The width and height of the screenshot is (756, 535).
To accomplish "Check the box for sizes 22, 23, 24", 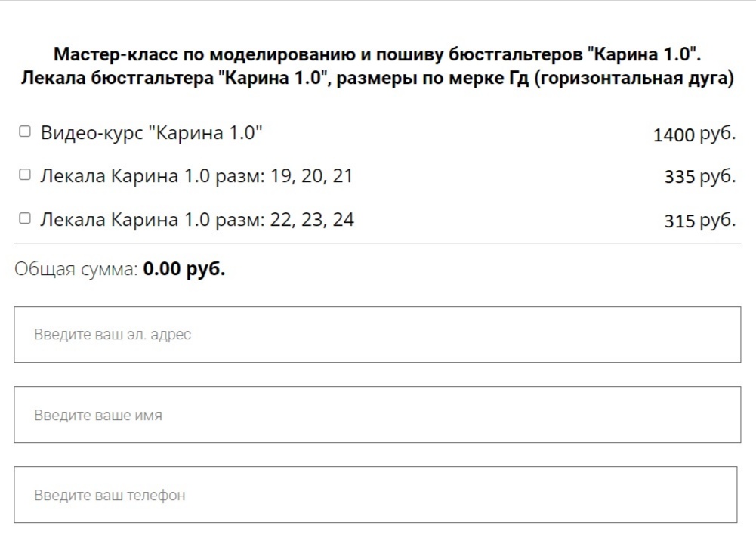I will point(25,218).
